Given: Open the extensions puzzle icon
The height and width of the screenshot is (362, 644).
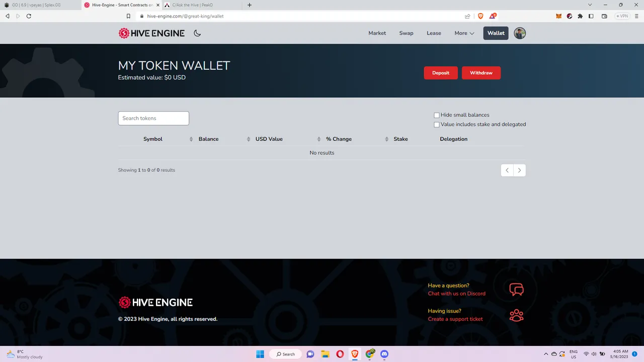Looking at the screenshot, I should tap(580, 16).
